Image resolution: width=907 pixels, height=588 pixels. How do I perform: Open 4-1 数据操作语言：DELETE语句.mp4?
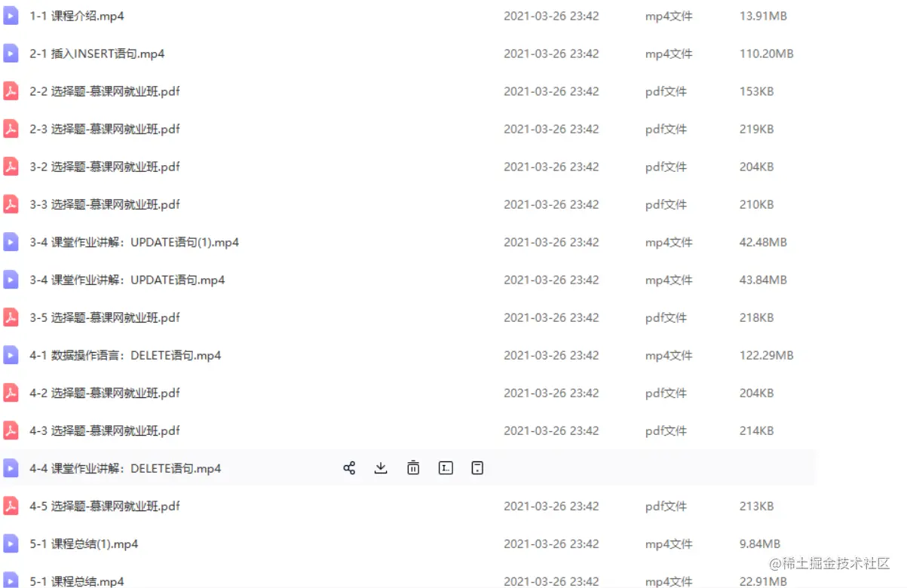coord(125,355)
